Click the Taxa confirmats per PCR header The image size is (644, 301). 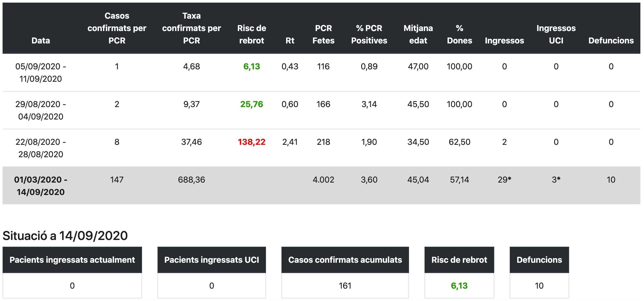click(191, 28)
